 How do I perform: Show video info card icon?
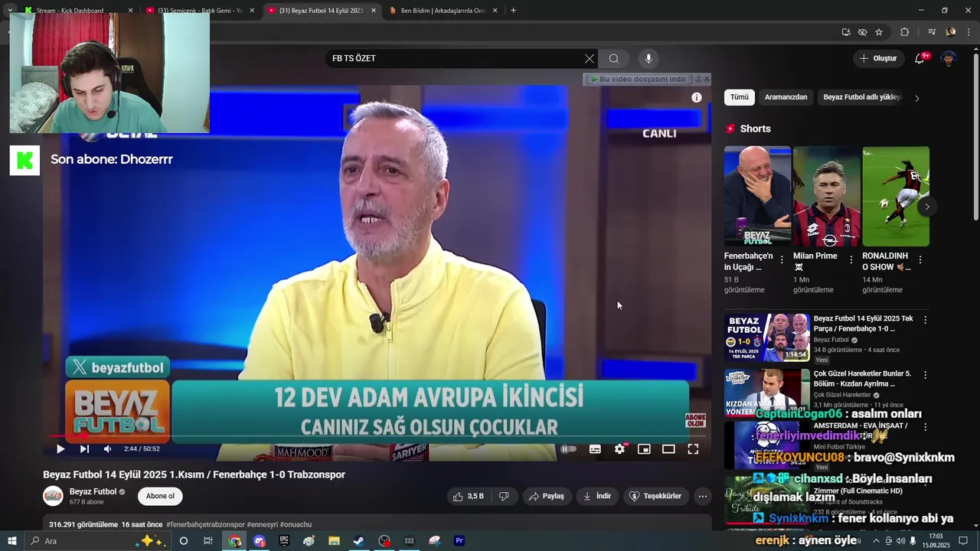697,97
